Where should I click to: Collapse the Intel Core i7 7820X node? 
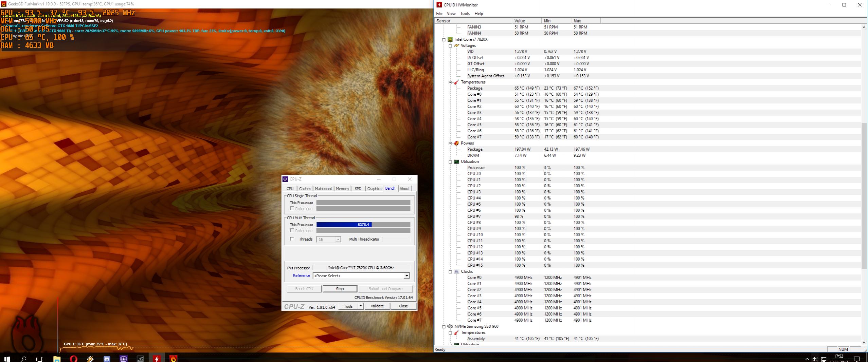pos(444,40)
